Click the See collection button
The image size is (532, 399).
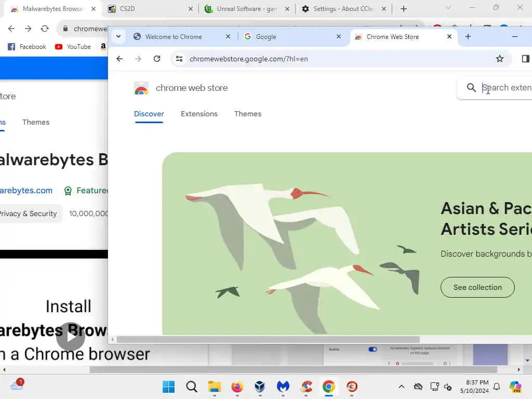477,287
